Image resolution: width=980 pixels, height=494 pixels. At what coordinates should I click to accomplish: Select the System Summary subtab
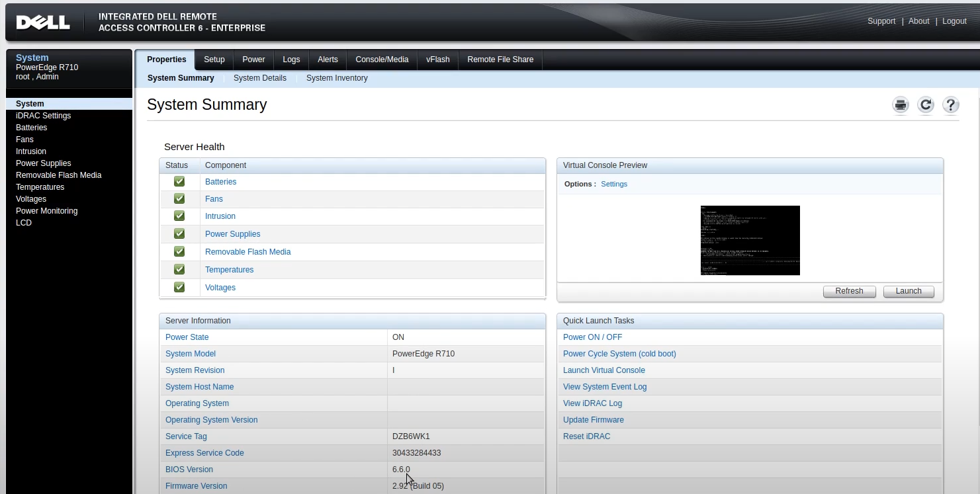[181, 78]
